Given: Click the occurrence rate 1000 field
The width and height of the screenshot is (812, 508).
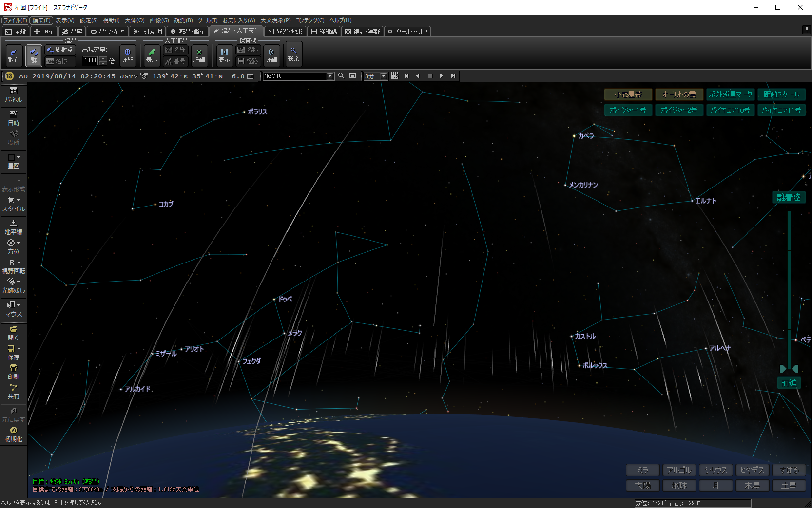Looking at the screenshot, I should click(x=90, y=61).
